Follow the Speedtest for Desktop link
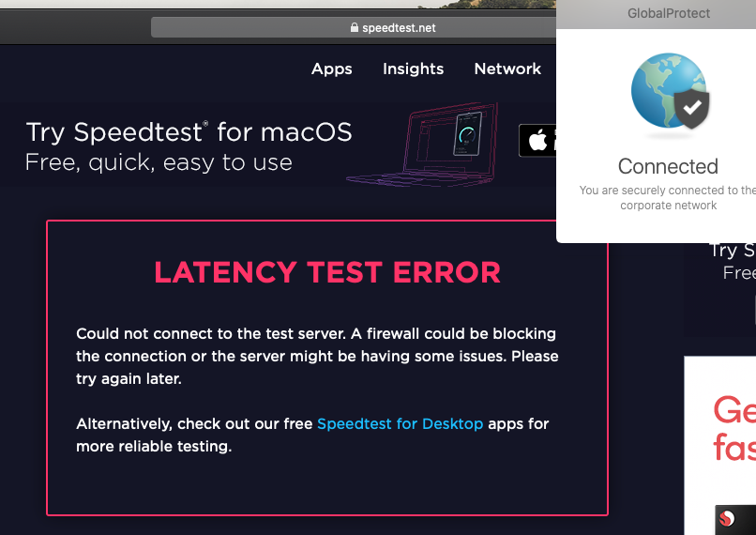The width and height of the screenshot is (756, 535). point(400,424)
